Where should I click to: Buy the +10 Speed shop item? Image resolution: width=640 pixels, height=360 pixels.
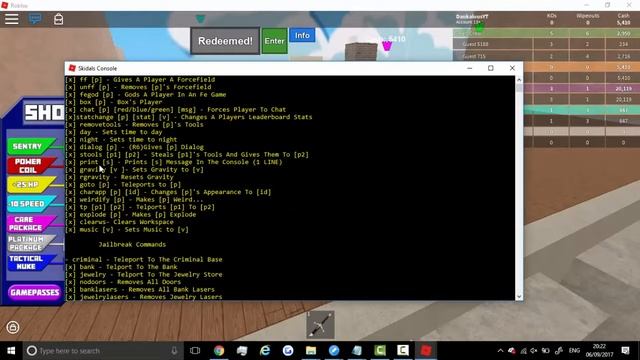[x=31, y=204]
